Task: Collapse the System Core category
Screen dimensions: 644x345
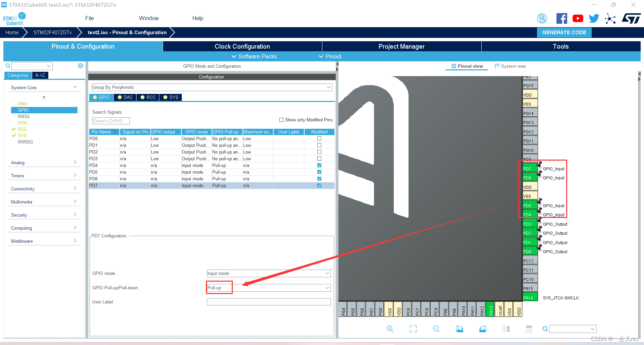Action: tap(44, 88)
